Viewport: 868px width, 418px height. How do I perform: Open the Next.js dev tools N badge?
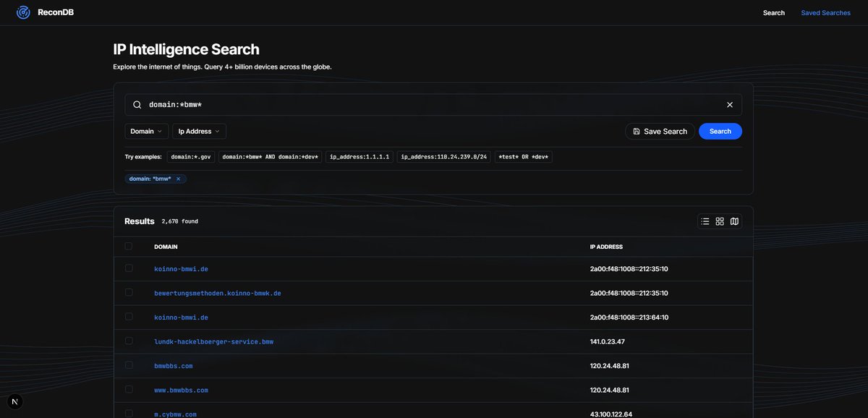pos(14,402)
